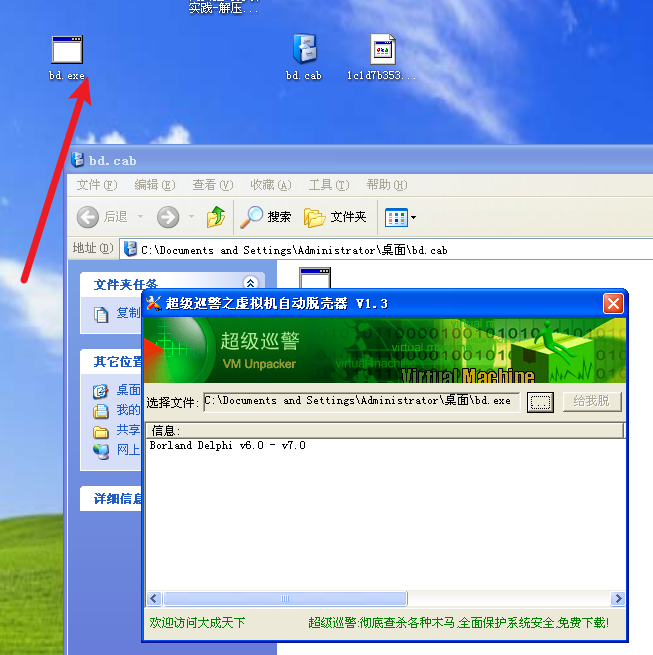Click the VM Unpacker title bar tool icon
The image size is (653, 655).
tap(154, 304)
